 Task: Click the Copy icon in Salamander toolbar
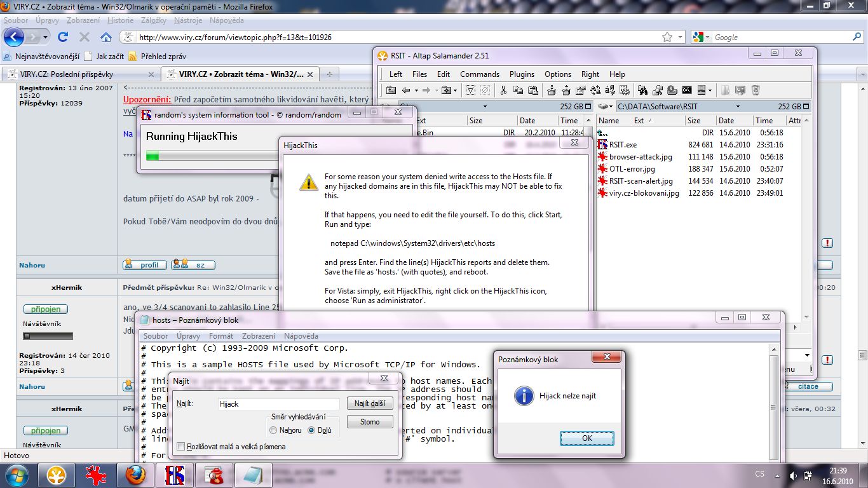click(519, 90)
